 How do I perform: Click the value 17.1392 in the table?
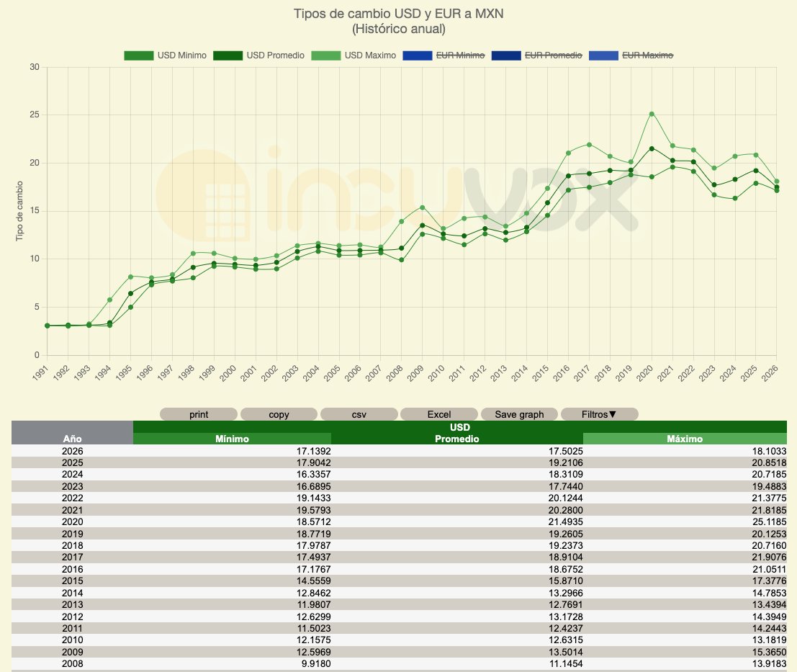[x=314, y=451]
